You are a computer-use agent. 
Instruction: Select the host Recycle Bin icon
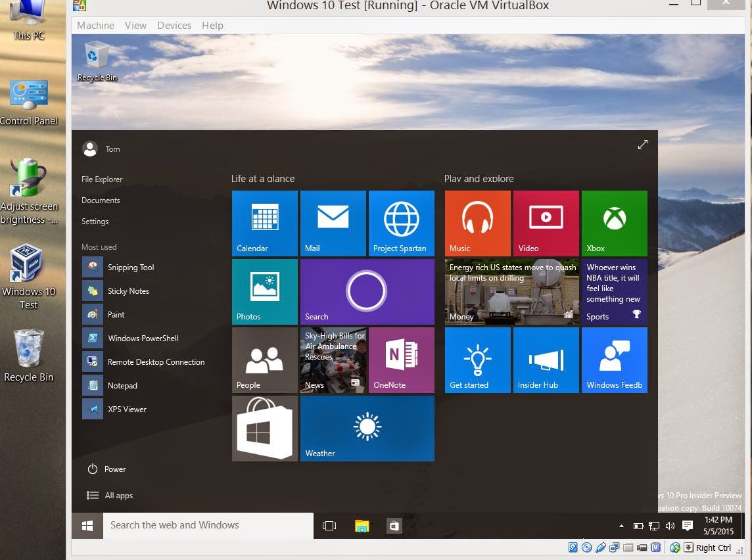[x=28, y=356]
